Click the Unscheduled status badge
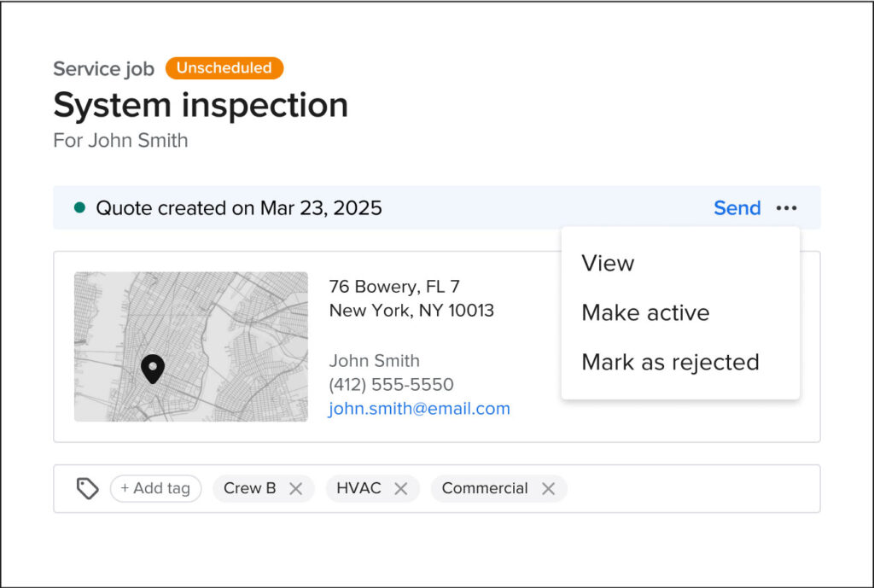Viewport: 874px width, 588px height. click(x=224, y=68)
